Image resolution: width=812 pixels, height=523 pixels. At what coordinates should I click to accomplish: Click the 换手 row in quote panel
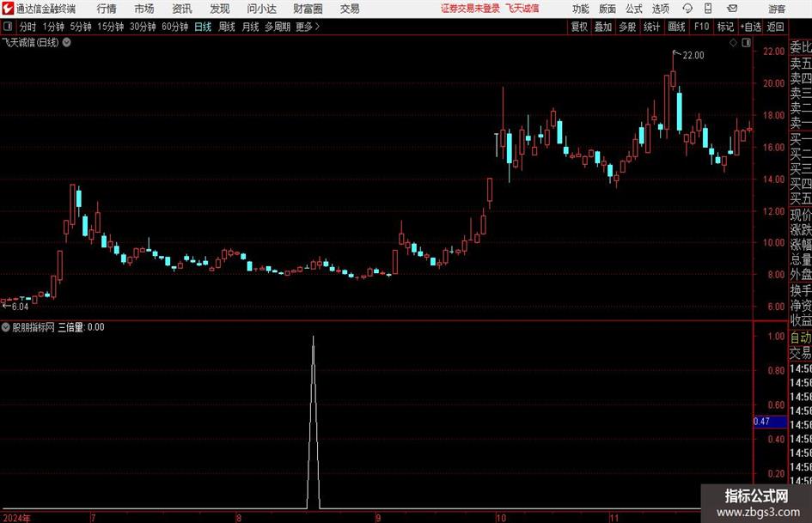coord(801,290)
